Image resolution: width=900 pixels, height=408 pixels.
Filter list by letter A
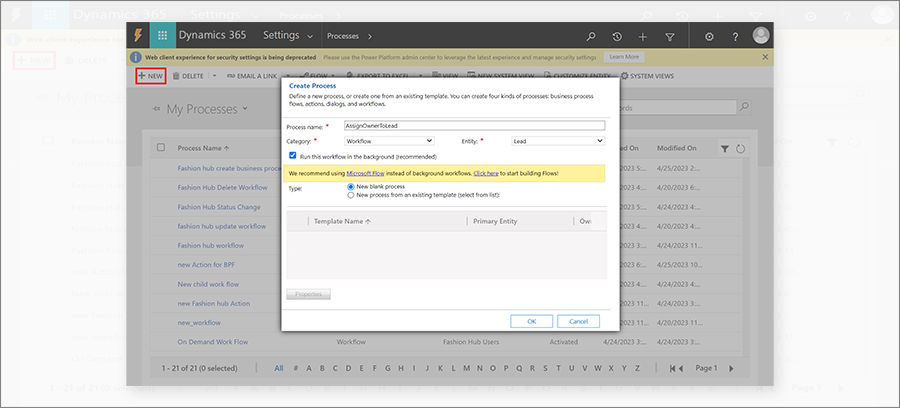309,368
